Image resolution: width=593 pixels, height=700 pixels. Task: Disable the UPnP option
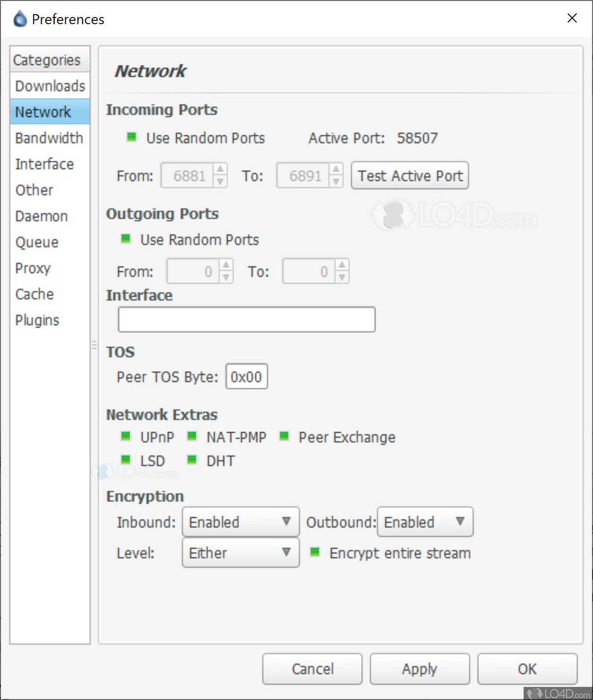(126, 436)
